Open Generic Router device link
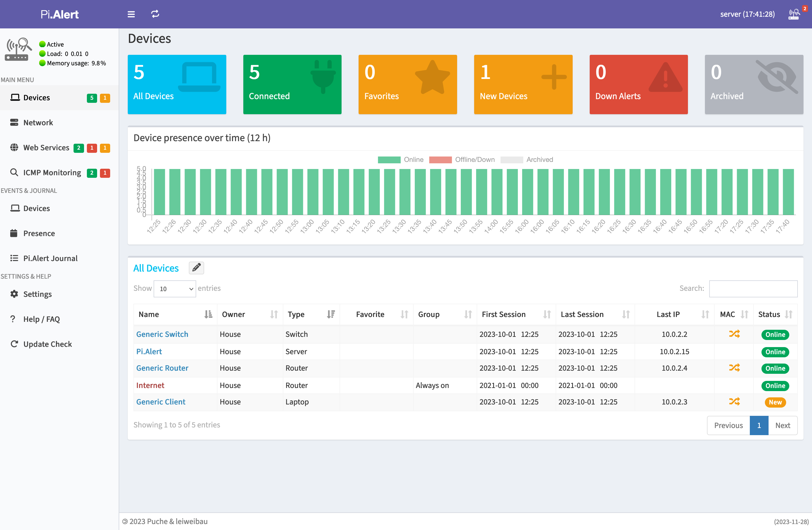Screen dimensions: 812x530 (162, 368)
